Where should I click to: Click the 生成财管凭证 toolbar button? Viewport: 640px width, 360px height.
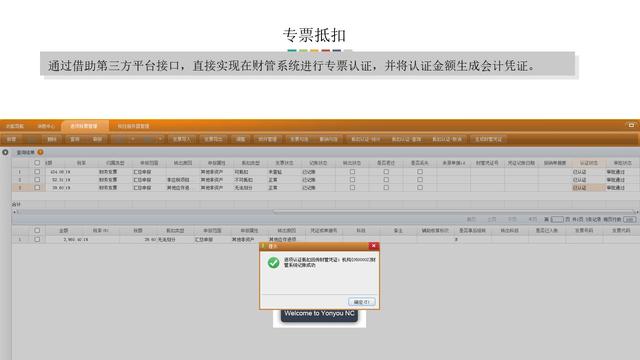(488, 139)
